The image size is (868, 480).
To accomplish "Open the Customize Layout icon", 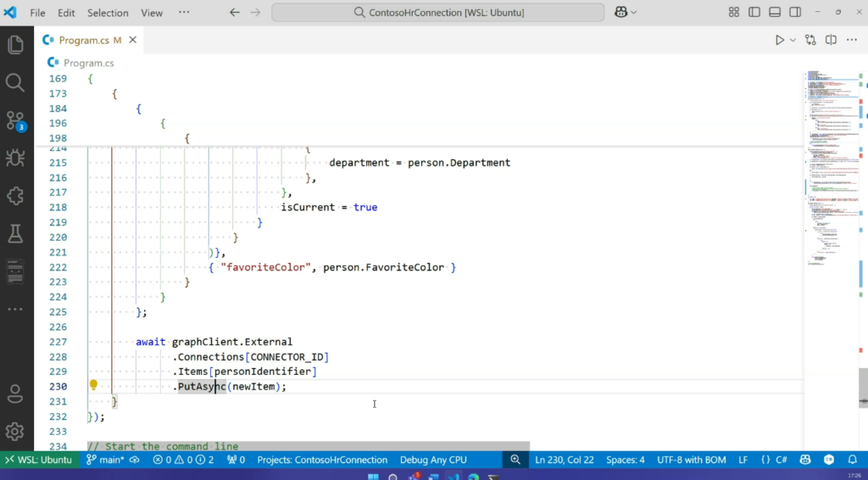I will (x=734, y=12).
